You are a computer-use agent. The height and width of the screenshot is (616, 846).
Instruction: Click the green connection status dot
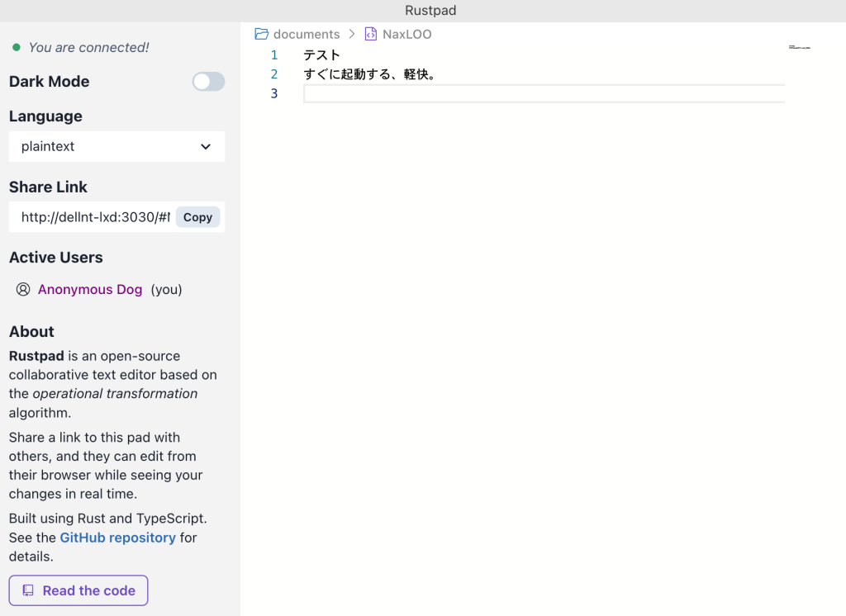[17, 48]
